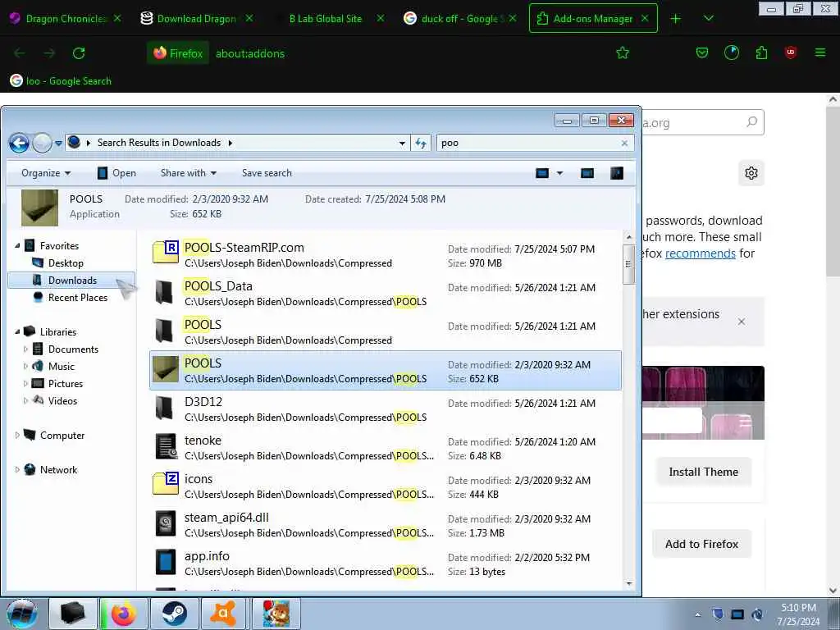This screenshot has width=840, height=630.
Task: Click the recommends link
Action: 701,253
